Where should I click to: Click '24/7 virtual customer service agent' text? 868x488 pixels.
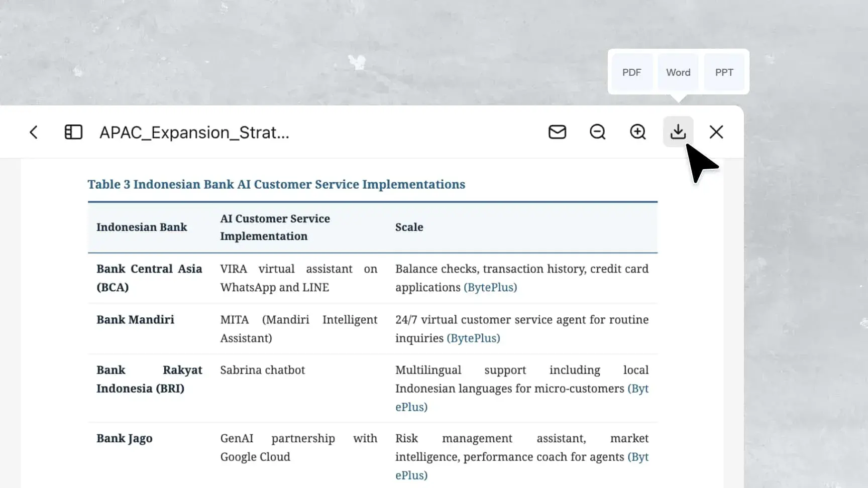pos(490,319)
